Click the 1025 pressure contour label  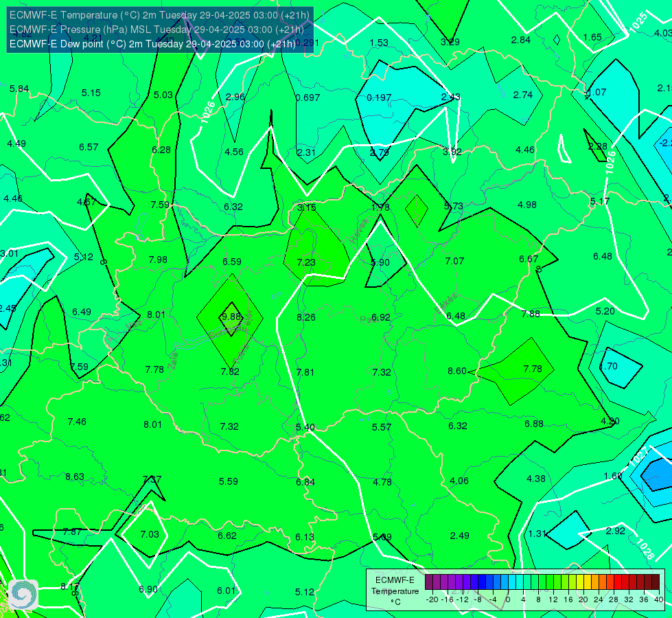pos(638,22)
